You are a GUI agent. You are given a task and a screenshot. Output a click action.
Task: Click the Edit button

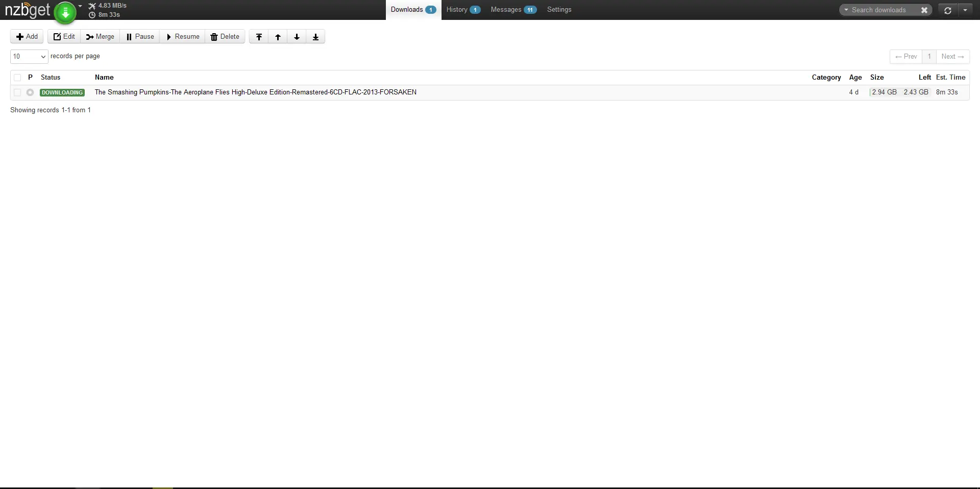tap(64, 37)
